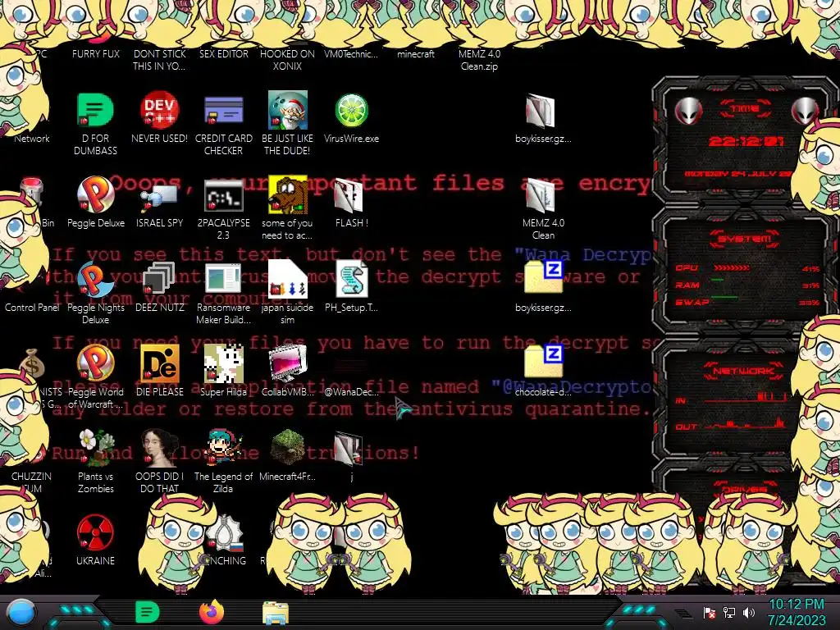Select the chocolate-d zip folder icon
This screenshot has height=630, width=840.
coord(543,361)
